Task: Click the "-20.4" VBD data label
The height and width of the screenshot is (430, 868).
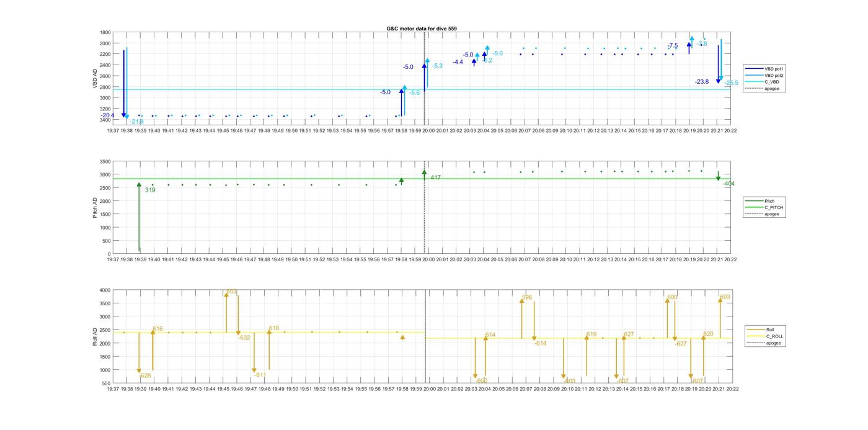Action: (x=107, y=115)
